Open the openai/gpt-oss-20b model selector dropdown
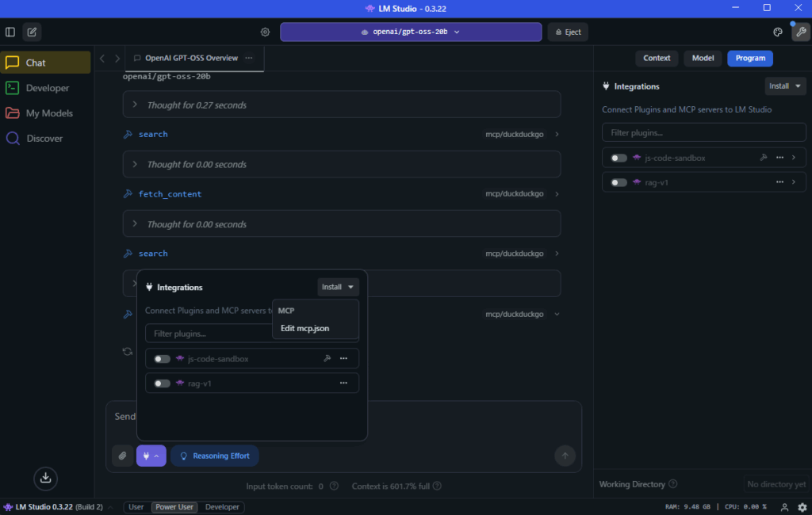 click(x=410, y=32)
